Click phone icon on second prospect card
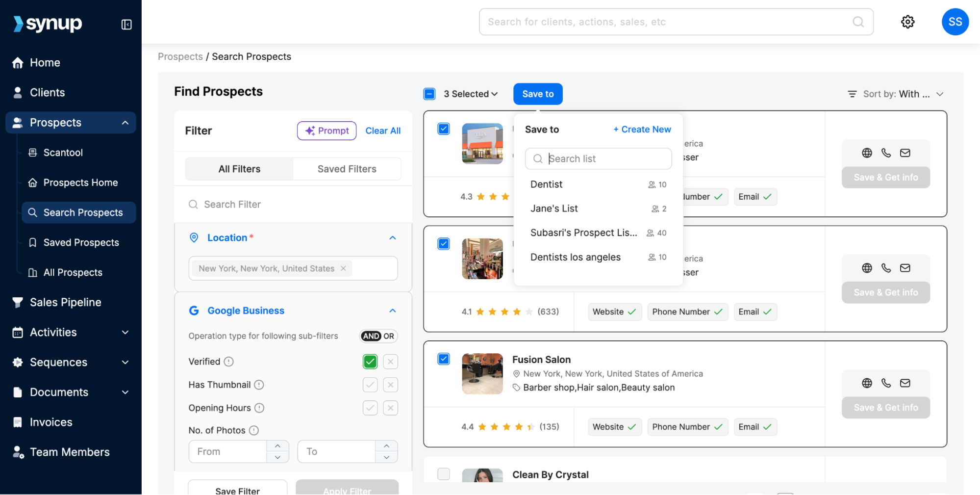Image resolution: width=980 pixels, height=495 pixels. click(886, 268)
